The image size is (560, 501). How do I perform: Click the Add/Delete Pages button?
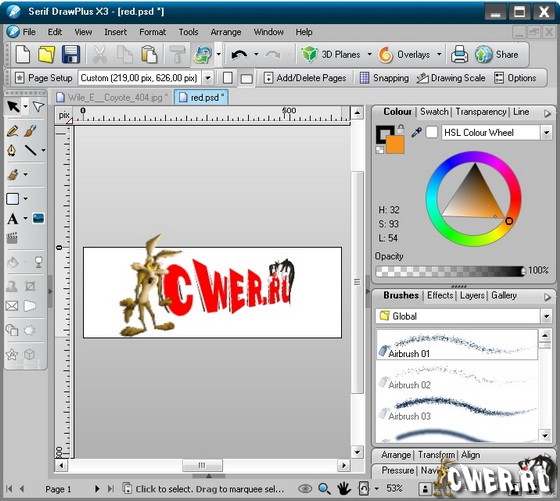305,78
